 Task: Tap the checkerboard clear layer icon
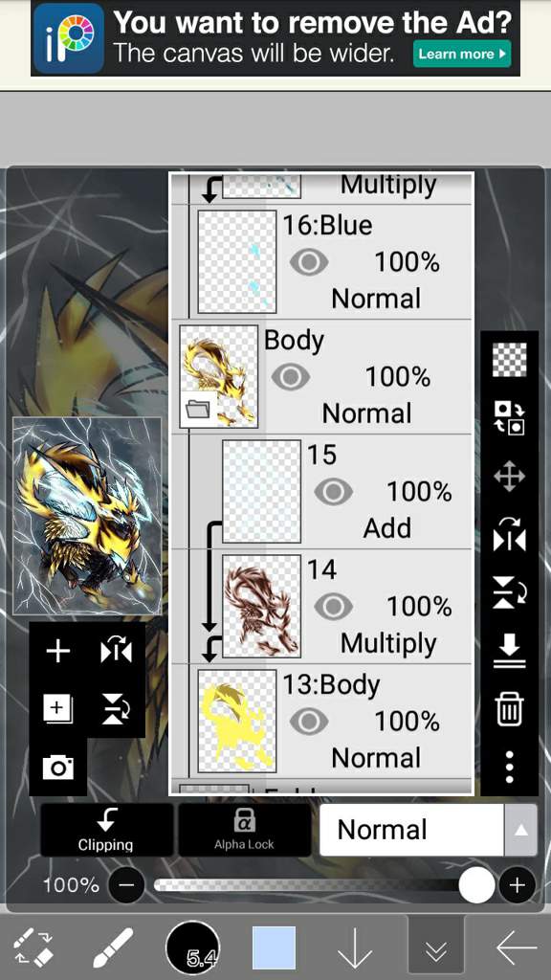(509, 360)
